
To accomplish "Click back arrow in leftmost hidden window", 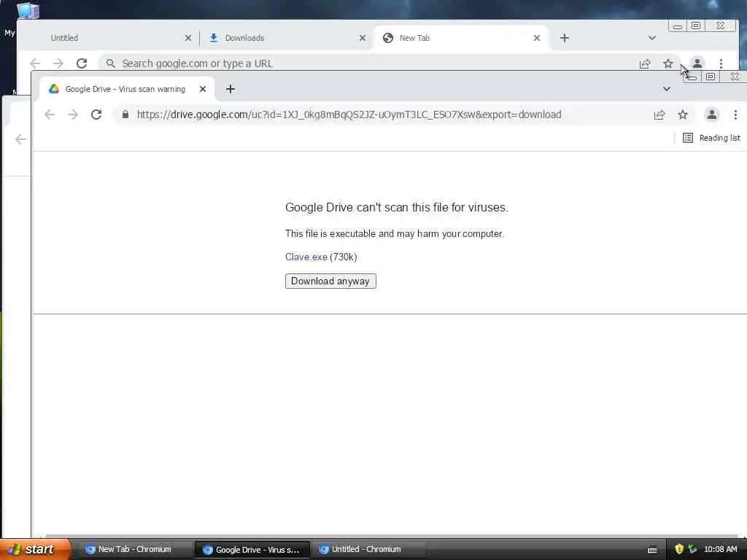I will pos(20,139).
